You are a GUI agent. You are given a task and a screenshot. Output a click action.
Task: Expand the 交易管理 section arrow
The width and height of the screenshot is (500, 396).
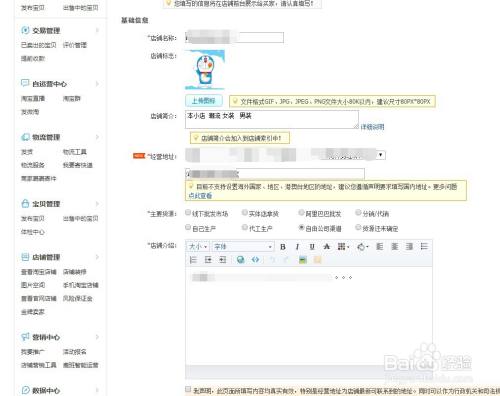point(97,30)
